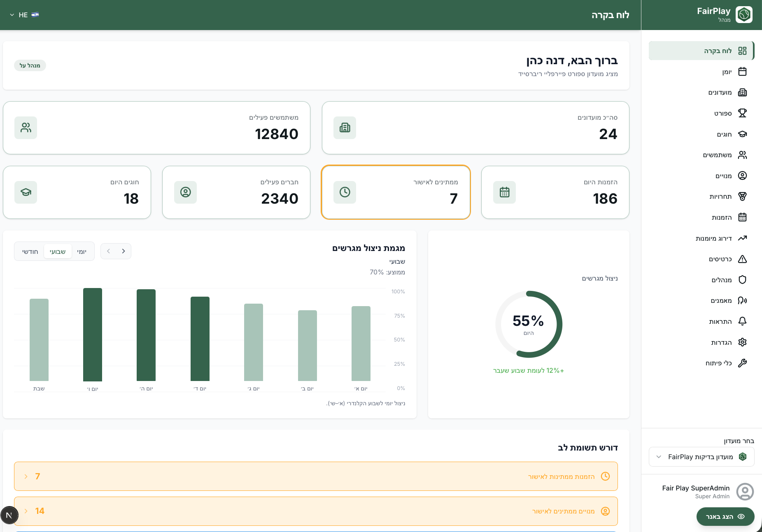Select the דירוג מיומנות trend arrow icon
762x532 pixels.
(742, 238)
